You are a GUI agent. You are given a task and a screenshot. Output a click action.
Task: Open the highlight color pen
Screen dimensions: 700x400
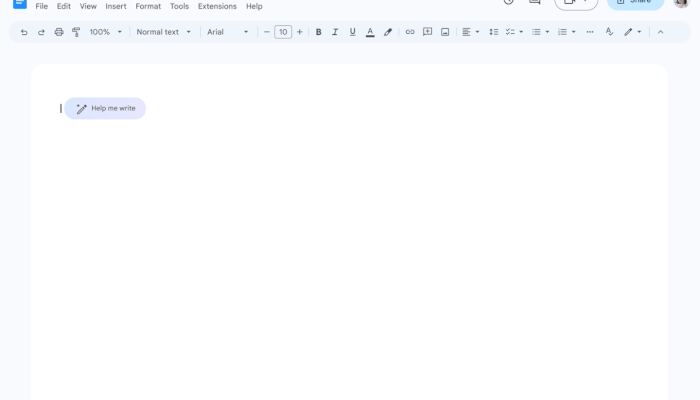388,32
